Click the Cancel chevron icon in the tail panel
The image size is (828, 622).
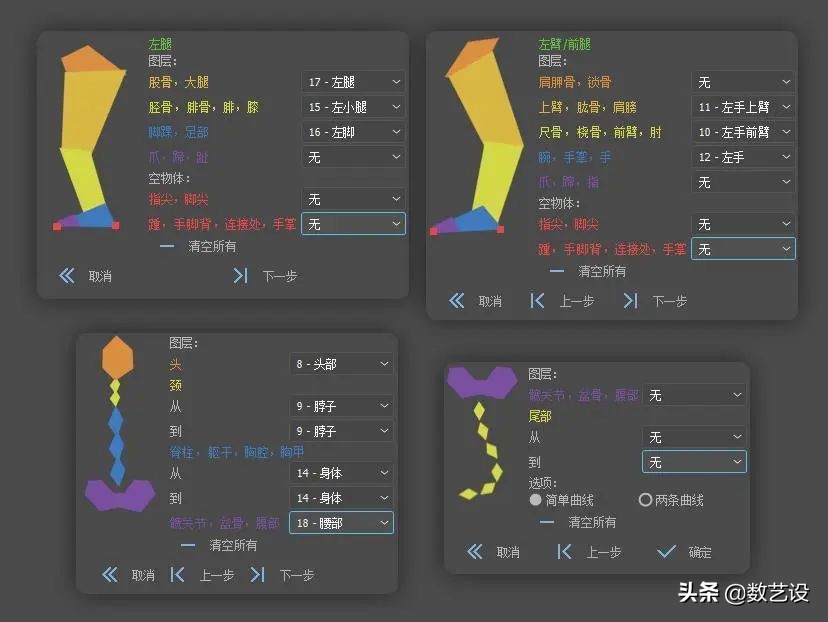point(474,550)
